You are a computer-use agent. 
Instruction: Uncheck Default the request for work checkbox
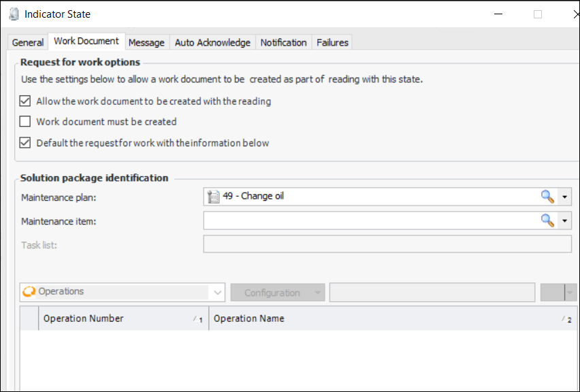(x=25, y=143)
